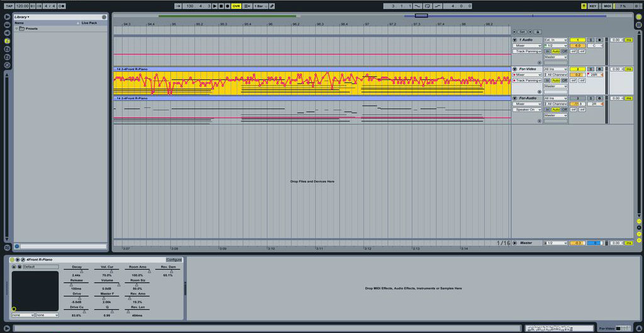Open the Library chooser dropdown

point(22,17)
